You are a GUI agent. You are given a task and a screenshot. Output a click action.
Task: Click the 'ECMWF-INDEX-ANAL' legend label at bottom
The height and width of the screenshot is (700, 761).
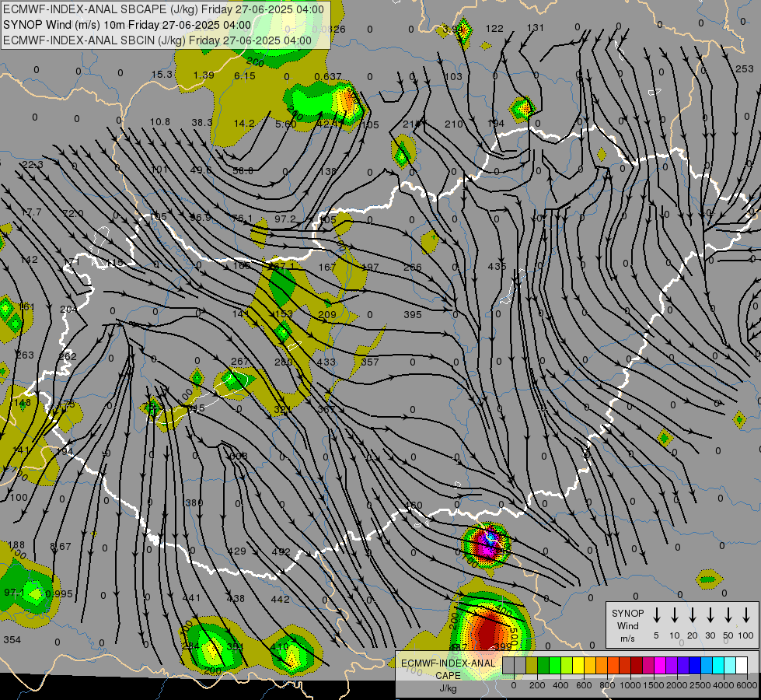tap(448, 663)
